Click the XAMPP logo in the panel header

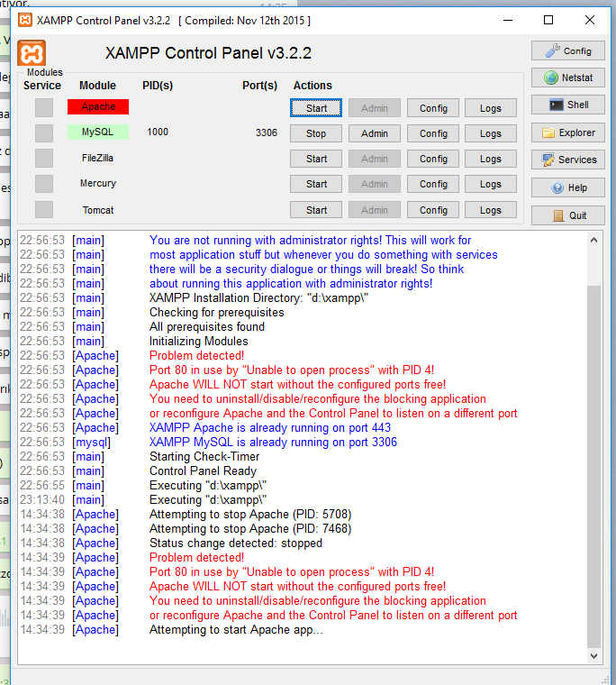coord(32,53)
